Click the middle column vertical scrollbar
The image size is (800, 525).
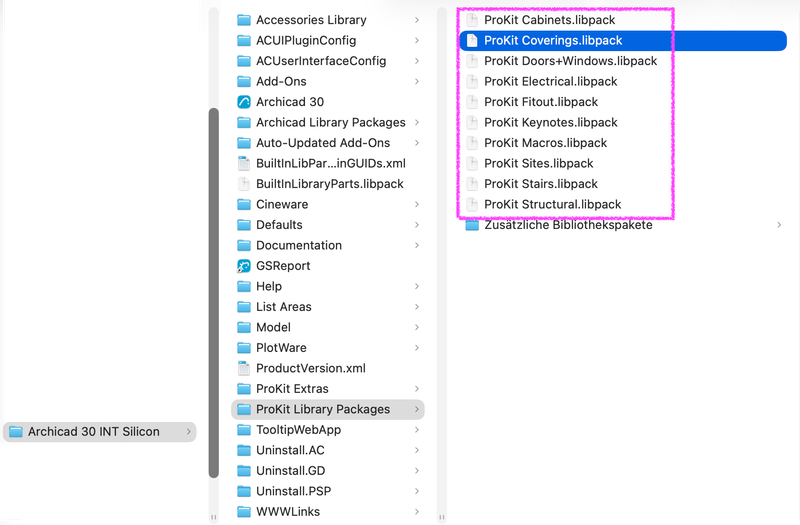(214, 293)
